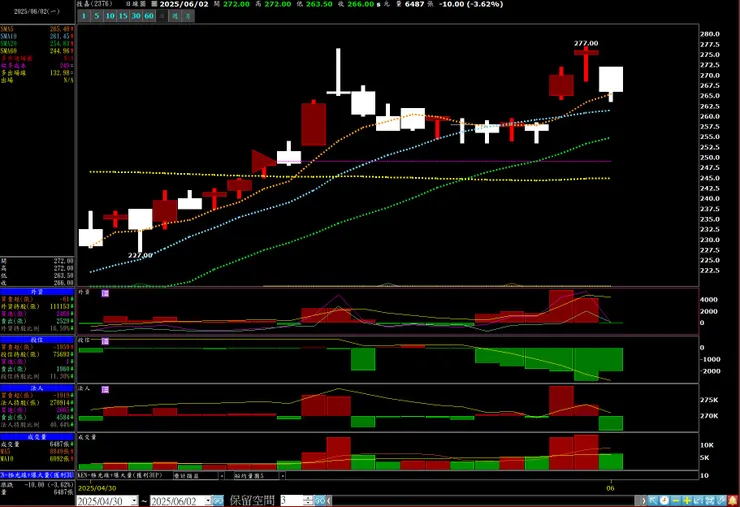Screen dimensions: 740x507
Task: Click the SMA5 legend entry
Action: tap(37, 29)
